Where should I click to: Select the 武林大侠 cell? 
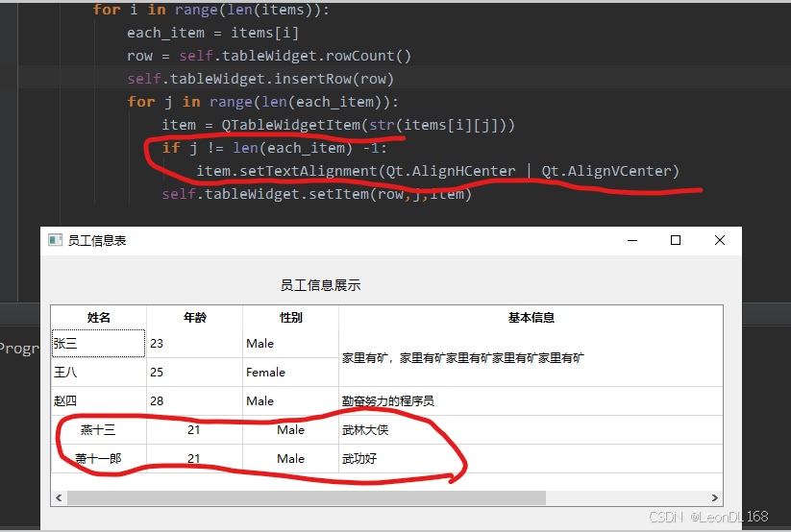(531, 429)
